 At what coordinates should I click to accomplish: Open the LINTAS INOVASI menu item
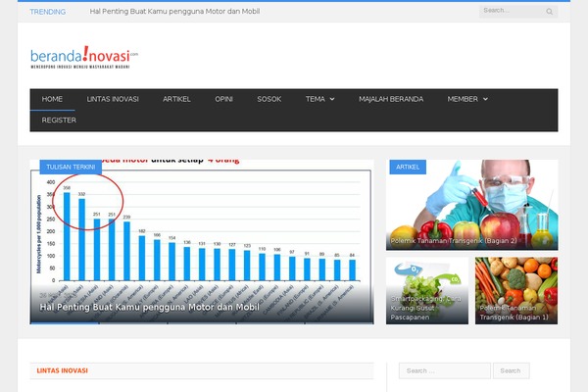(113, 99)
